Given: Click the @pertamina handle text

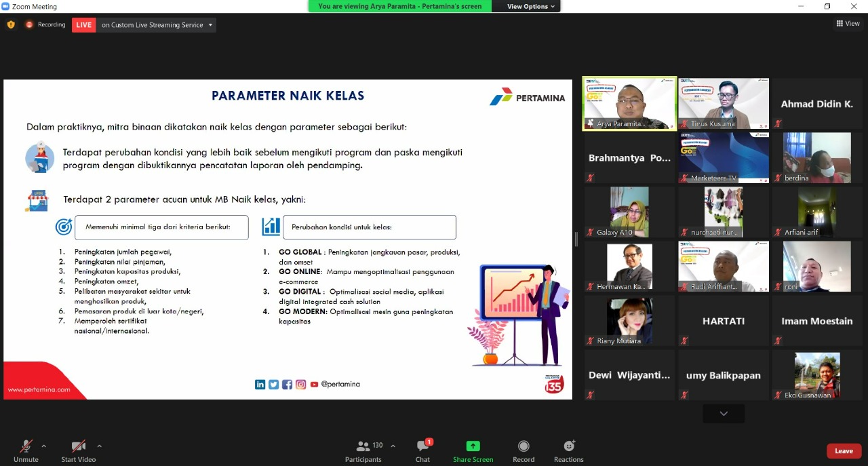Looking at the screenshot, I should pos(340,384).
